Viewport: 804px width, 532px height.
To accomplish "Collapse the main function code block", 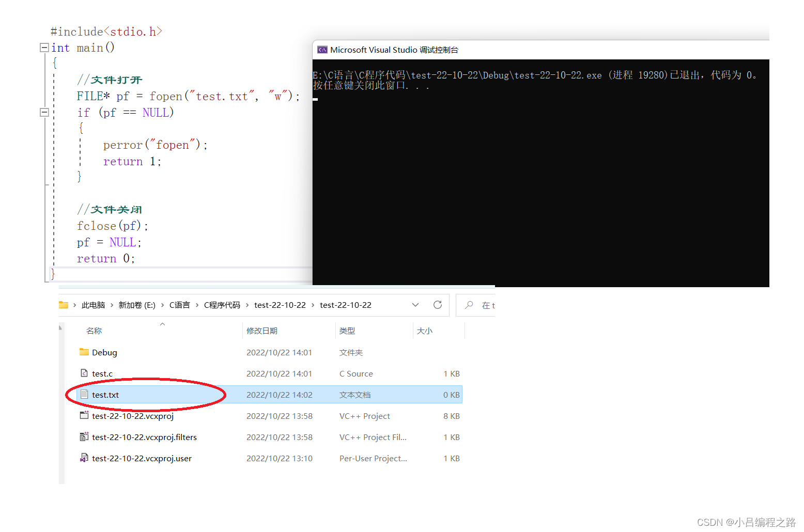I will click(x=44, y=48).
